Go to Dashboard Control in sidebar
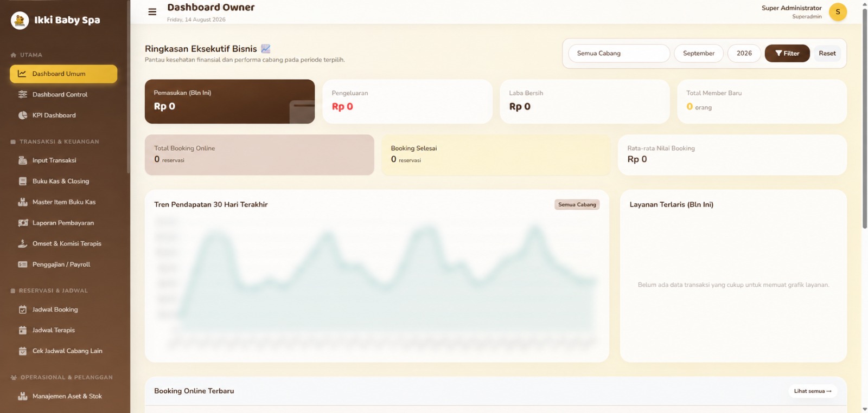This screenshot has height=413, width=868. tap(63, 94)
